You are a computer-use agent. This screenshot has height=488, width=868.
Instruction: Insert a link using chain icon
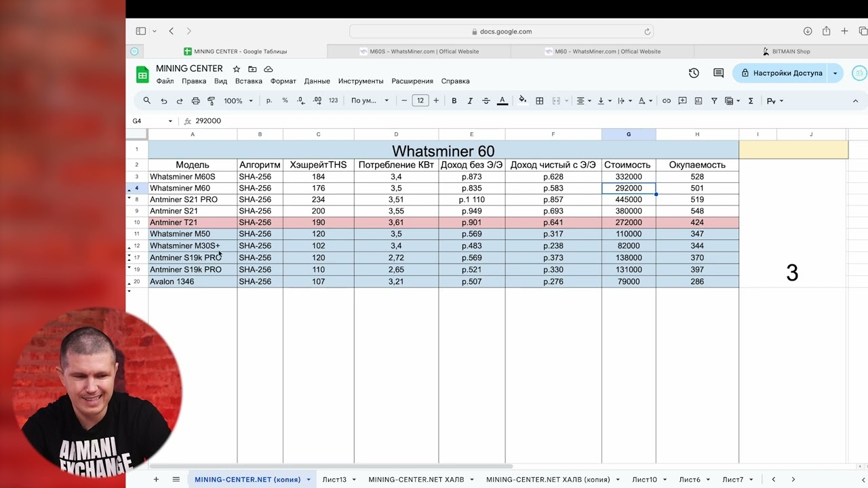coord(667,101)
